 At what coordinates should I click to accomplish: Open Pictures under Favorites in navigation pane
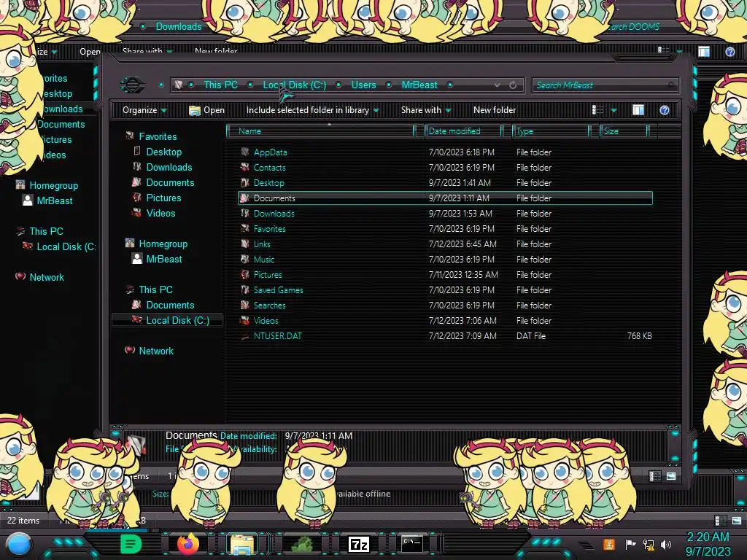pyautogui.click(x=163, y=198)
